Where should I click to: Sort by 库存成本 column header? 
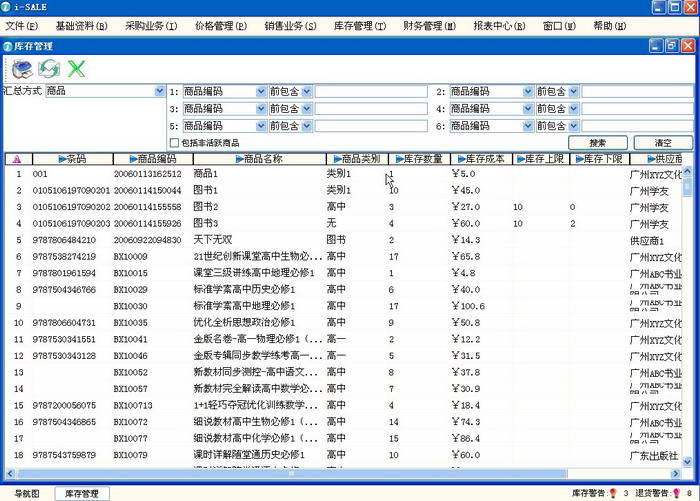coord(481,159)
